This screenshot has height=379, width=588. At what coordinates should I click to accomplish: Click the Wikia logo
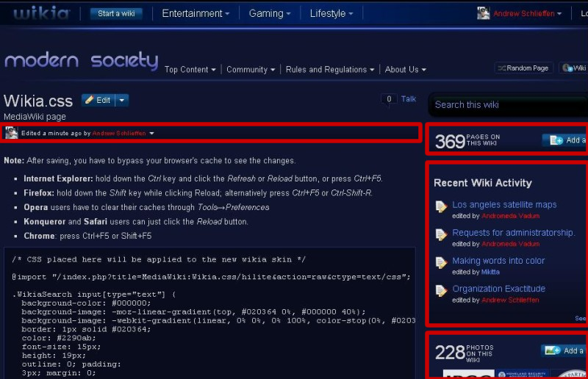pyautogui.click(x=42, y=13)
